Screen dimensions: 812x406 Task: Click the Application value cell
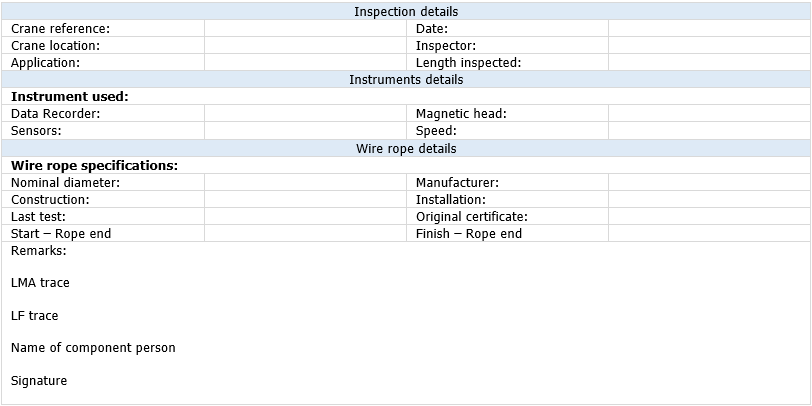[306, 63]
